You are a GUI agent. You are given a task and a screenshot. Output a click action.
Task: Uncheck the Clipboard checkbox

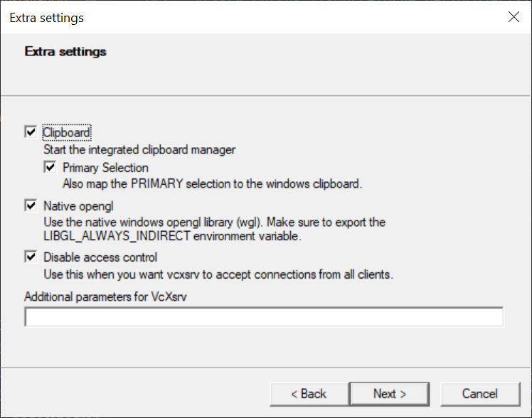coord(30,132)
